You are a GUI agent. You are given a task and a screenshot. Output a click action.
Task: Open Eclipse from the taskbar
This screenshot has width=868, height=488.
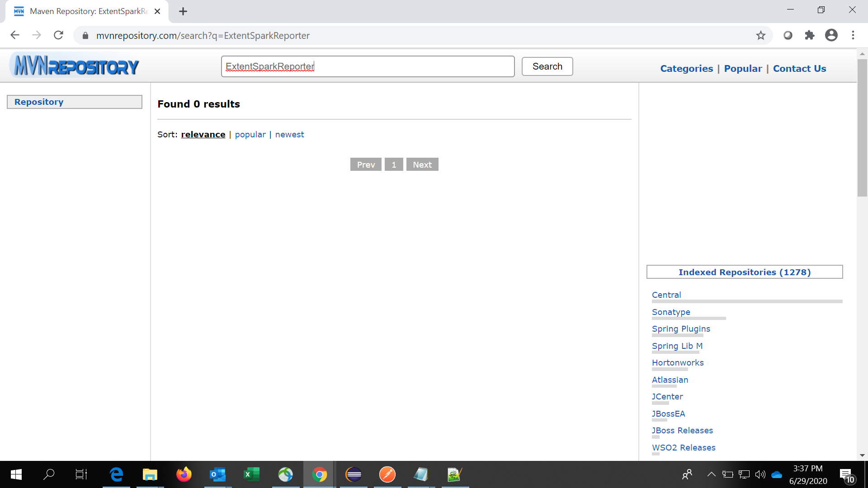click(x=354, y=474)
